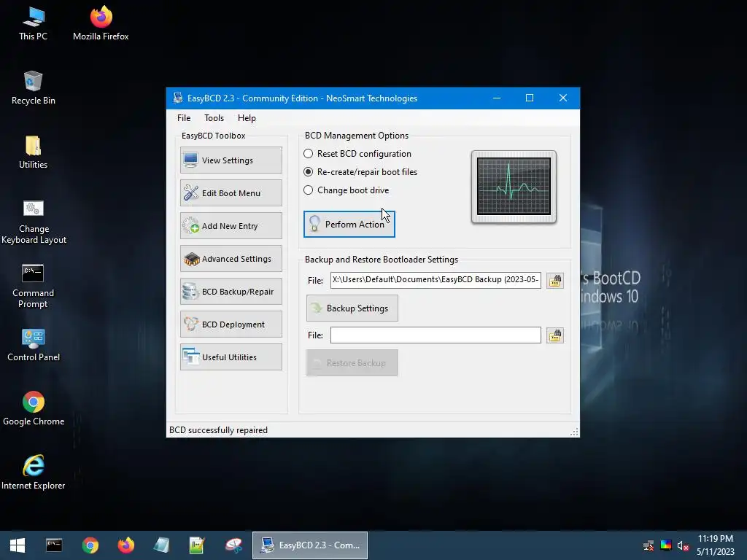Viewport: 747px width, 560px height.
Task: Click 'BCD successfully repaired' status text
Action: [x=218, y=430]
